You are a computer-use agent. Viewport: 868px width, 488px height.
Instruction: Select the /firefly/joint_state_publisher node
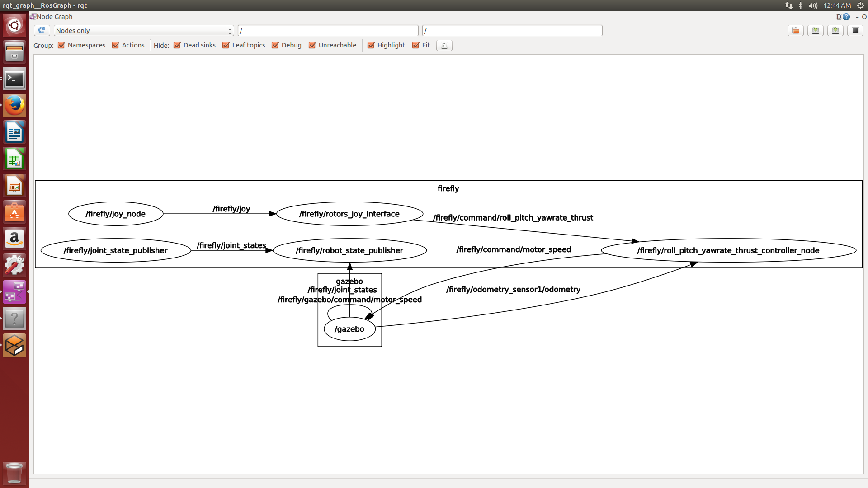116,250
